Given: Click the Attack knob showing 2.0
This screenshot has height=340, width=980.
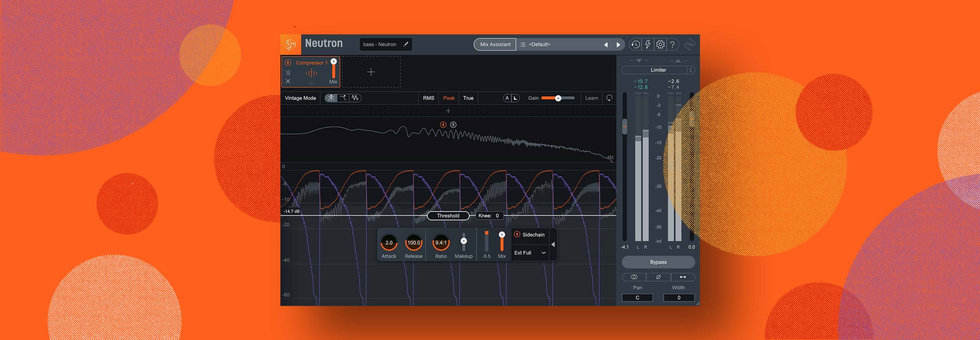Looking at the screenshot, I should (389, 243).
